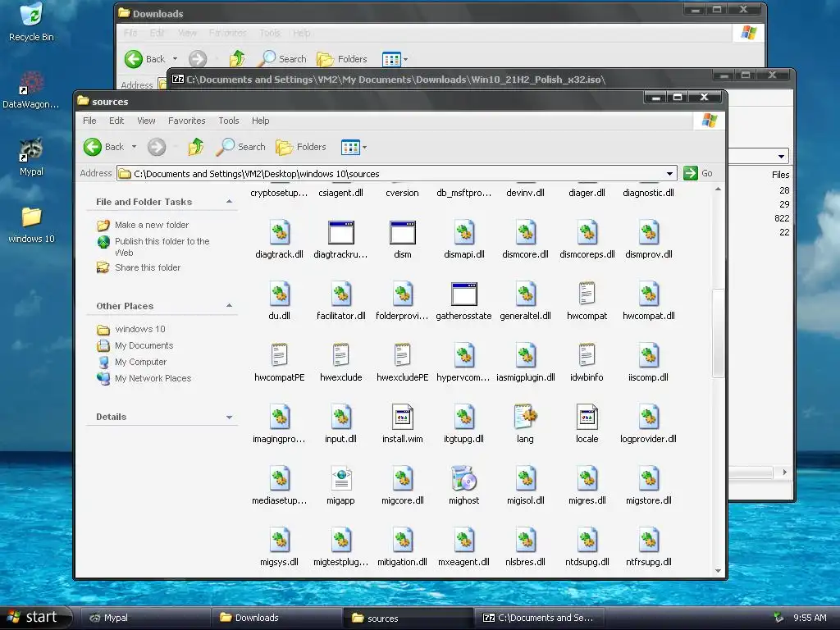Viewport: 840px width, 630px height.
Task: Expand the Details section
Action: (x=230, y=417)
